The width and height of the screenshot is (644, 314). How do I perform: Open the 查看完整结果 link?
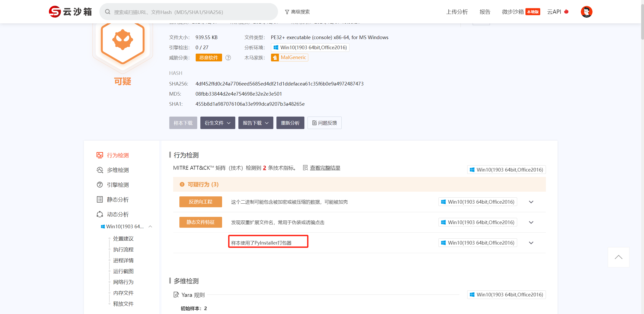click(x=325, y=168)
